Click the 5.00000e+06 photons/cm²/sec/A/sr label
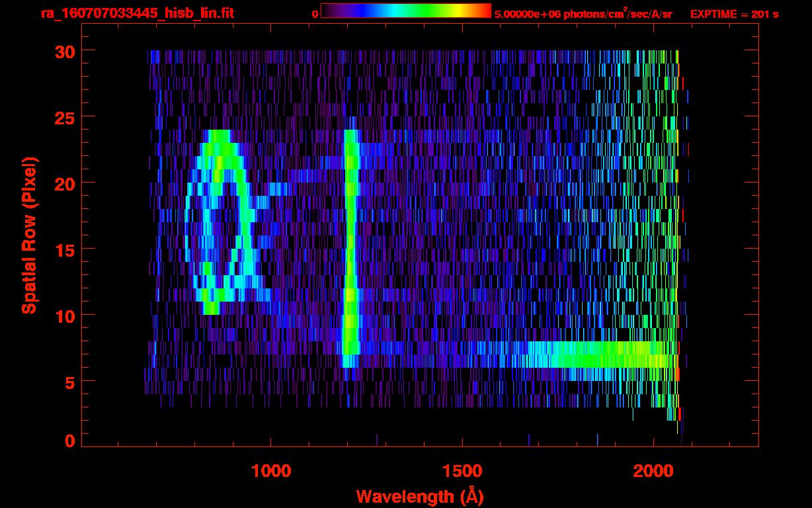The height and width of the screenshot is (508, 812). 583,13
